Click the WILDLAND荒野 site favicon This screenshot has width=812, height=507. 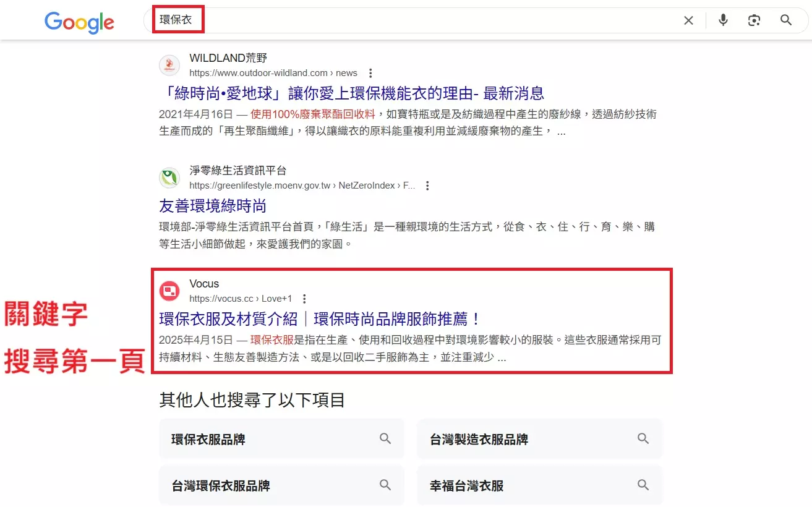[169, 65]
